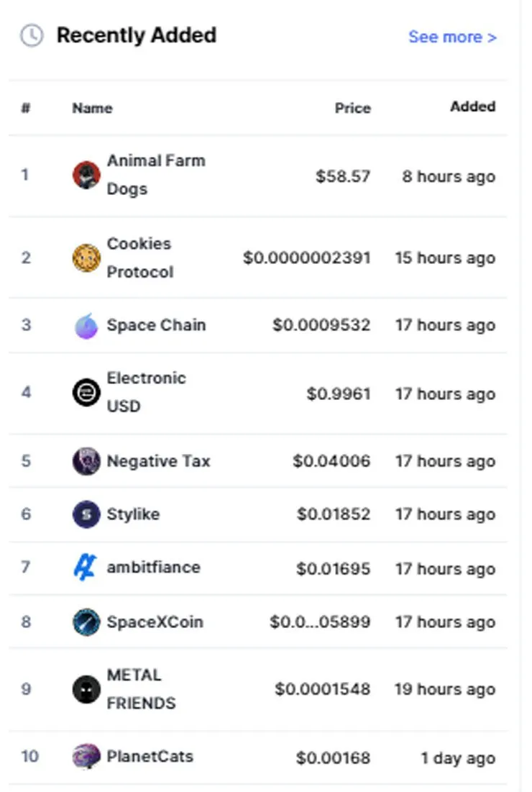532x792 pixels.
Task: Open the PlanetCats coin name
Action: [150, 756]
